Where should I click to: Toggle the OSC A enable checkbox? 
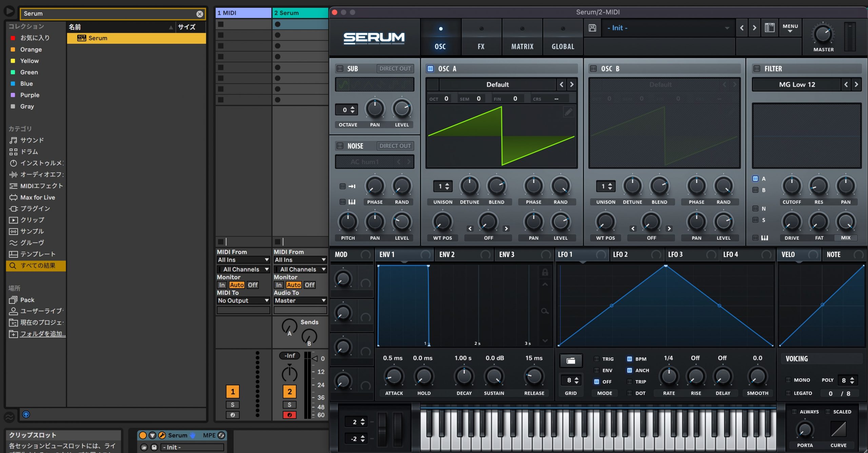pos(430,68)
